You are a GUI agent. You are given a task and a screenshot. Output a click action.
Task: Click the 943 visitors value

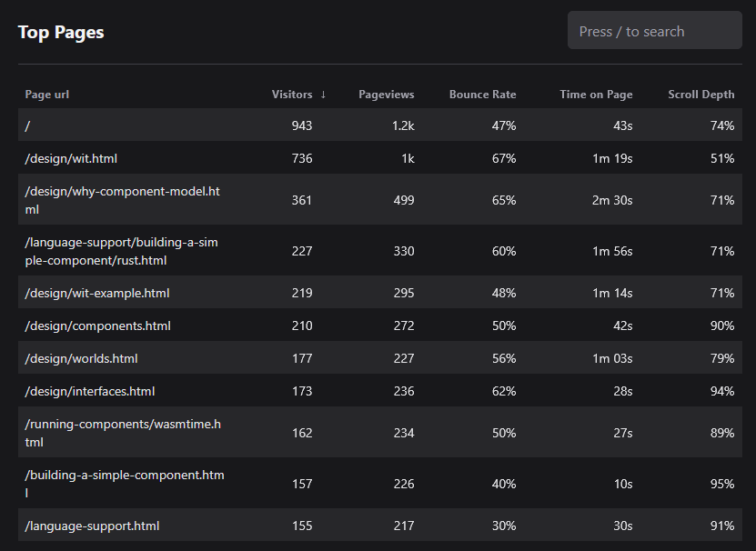(302, 125)
